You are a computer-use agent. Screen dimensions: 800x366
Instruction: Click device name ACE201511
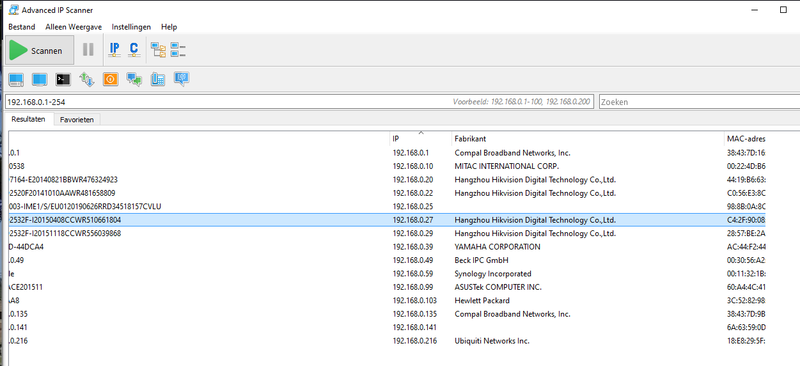click(26, 287)
